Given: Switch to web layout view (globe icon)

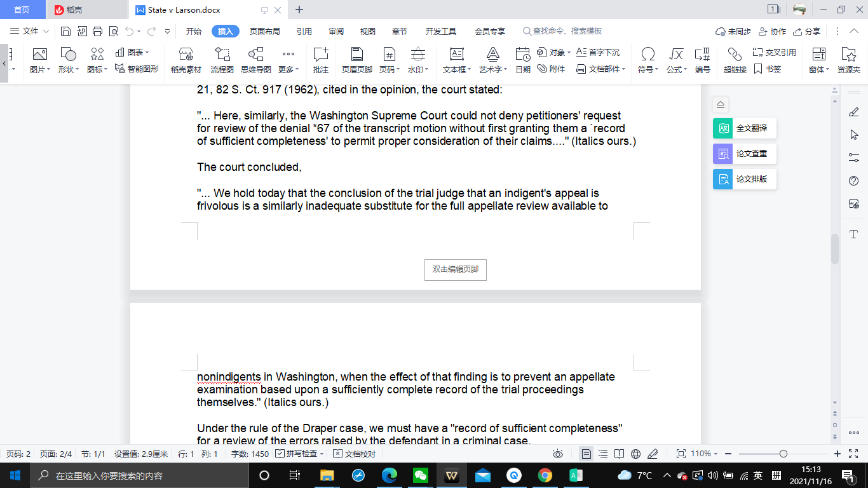Looking at the screenshot, I should point(636,454).
